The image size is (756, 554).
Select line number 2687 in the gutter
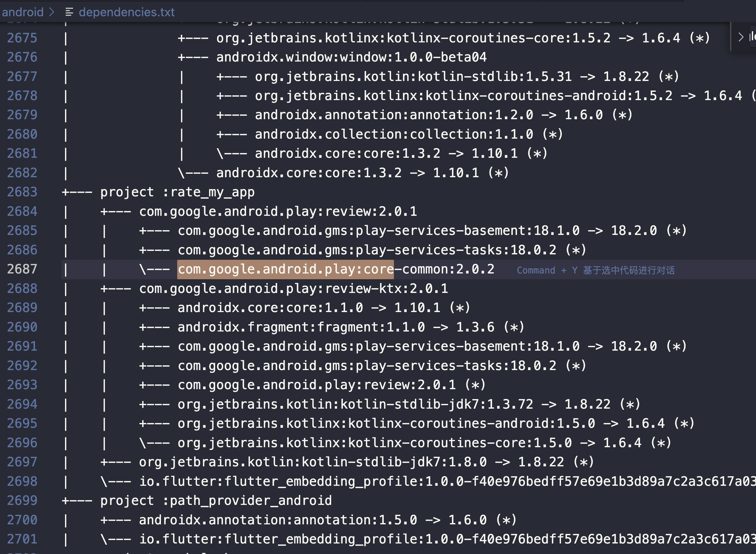[22, 269]
